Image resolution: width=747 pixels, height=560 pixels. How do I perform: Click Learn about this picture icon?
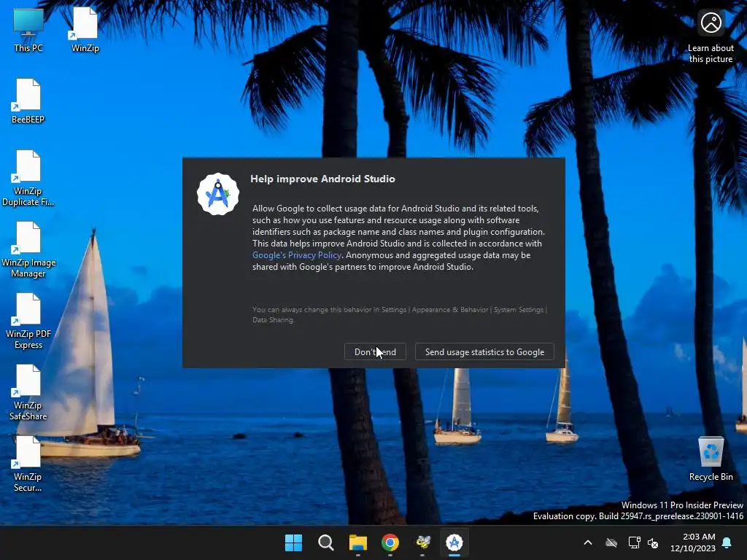click(x=711, y=36)
